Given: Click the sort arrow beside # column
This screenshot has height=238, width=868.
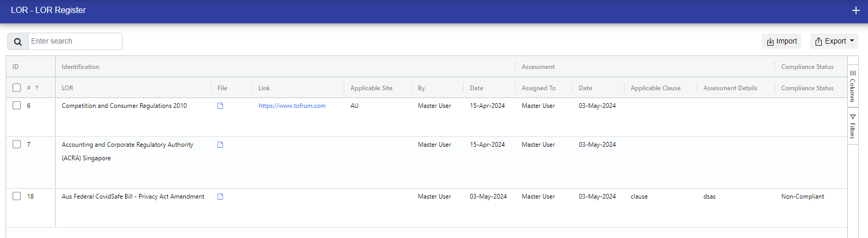Looking at the screenshot, I should (37, 88).
